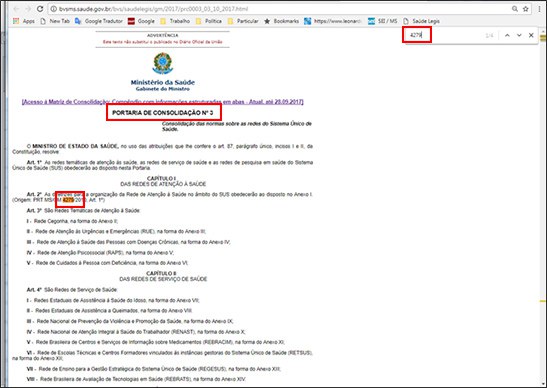Click the zoom magnifier icon in address bar
Screen dimensions: 547x388
point(515,9)
